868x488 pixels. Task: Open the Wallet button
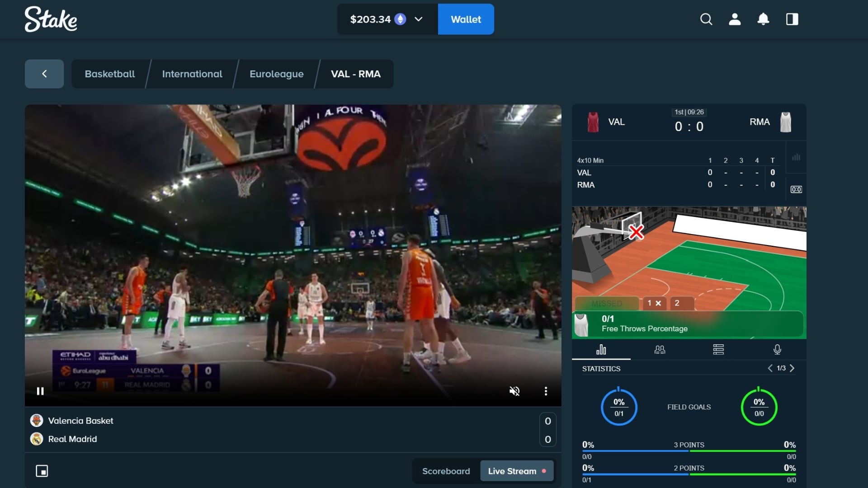[x=466, y=19]
